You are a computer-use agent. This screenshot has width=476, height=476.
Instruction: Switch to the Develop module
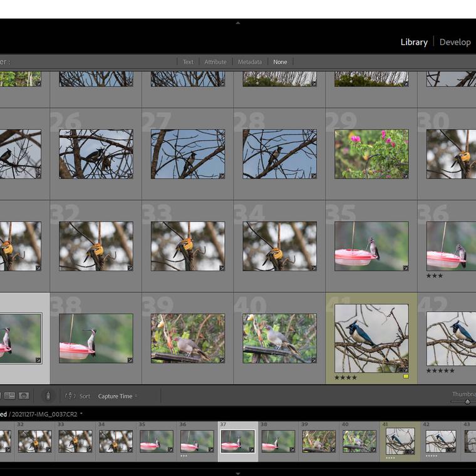click(455, 42)
